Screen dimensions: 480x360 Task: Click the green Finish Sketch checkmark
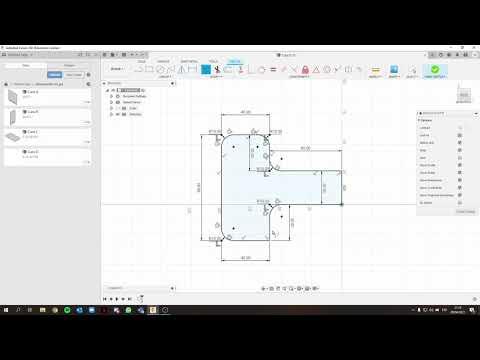click(435, 69)
